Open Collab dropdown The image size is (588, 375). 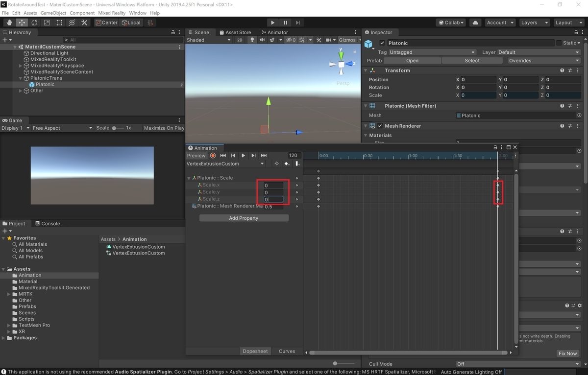(451, 23)
